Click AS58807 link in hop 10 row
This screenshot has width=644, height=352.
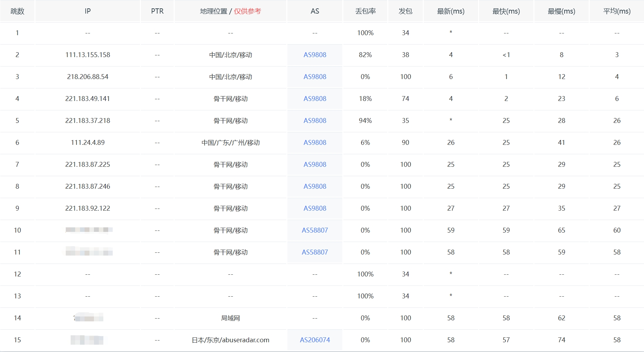315,230
